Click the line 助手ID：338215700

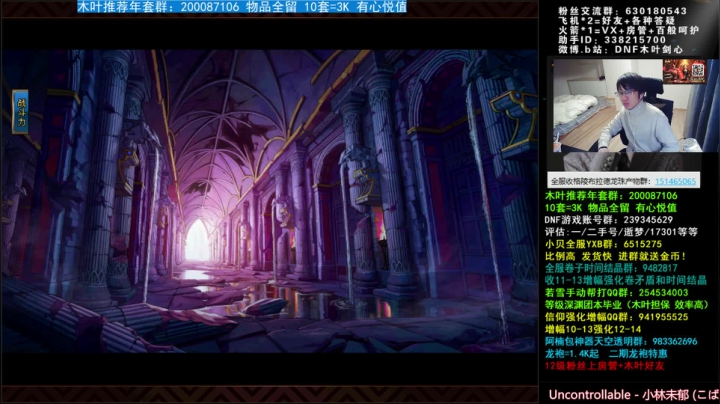click(x=612, y=40)
